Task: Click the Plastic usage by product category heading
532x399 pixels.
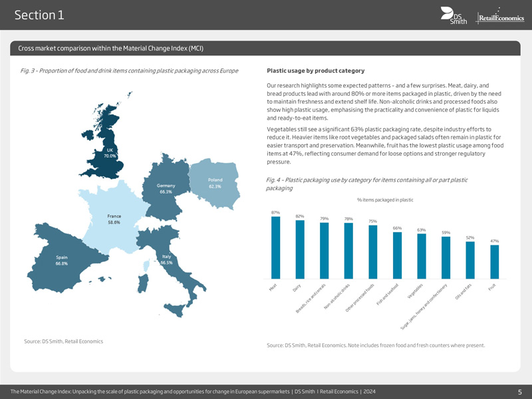Action: click(315, 70)
